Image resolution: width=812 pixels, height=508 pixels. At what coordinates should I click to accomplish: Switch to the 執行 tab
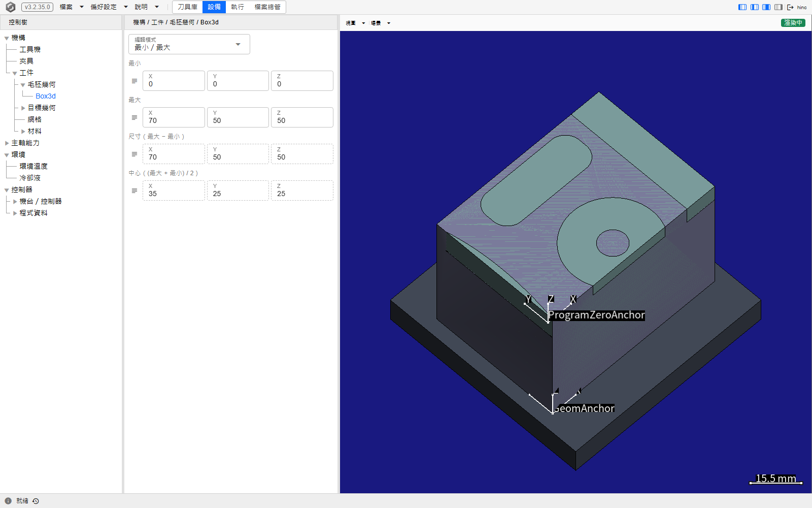[238, 7]
